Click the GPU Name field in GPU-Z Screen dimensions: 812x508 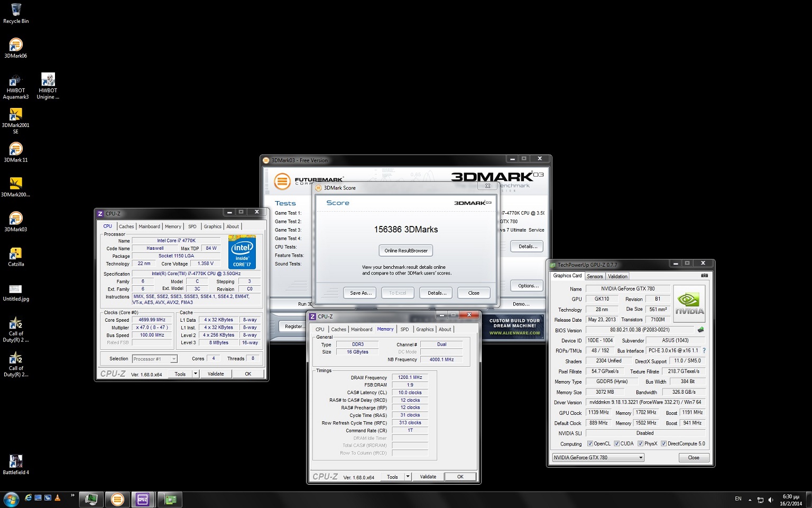628,289
